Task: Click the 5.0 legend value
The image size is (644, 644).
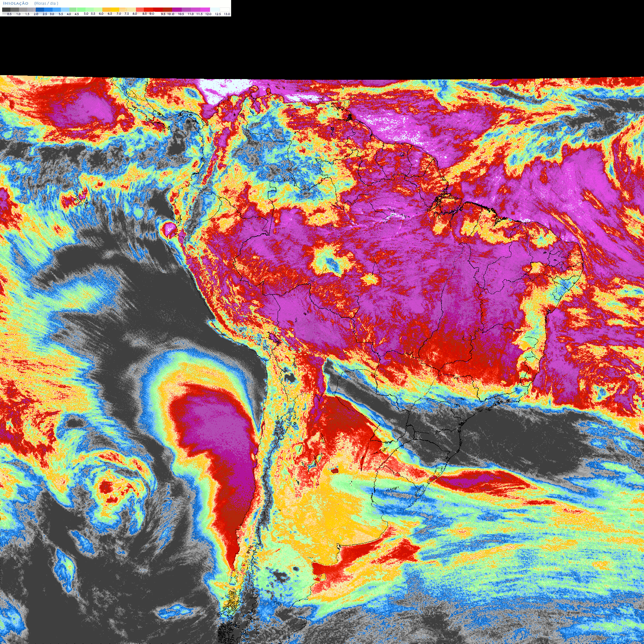Action: [x=86, y=14]
